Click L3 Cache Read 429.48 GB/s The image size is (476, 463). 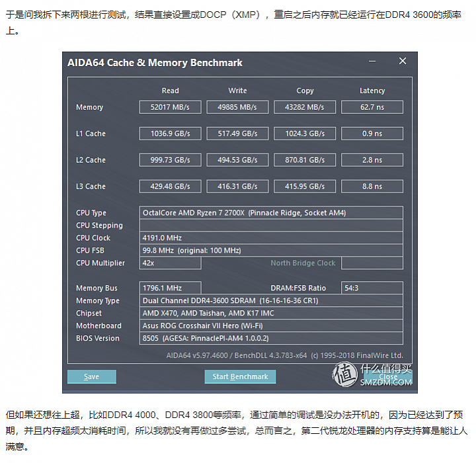click(x=171, y=187)
